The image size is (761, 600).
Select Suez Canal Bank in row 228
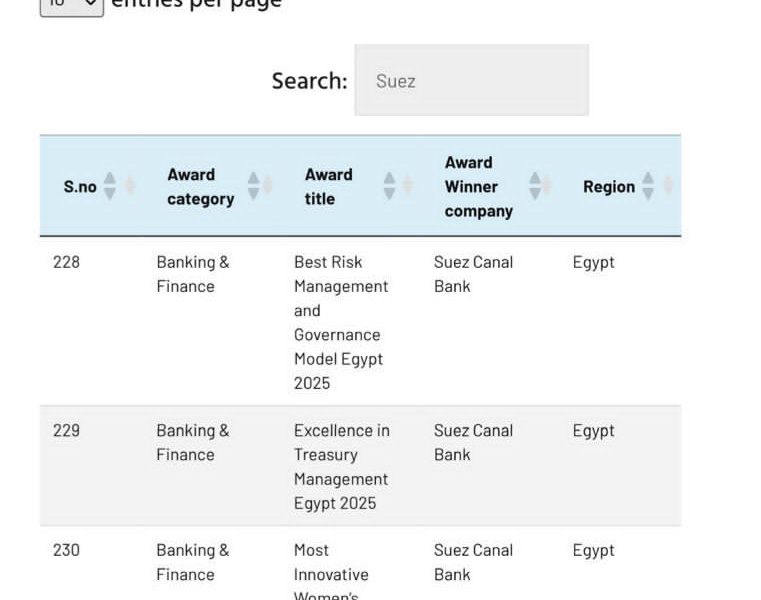point(473,274)
